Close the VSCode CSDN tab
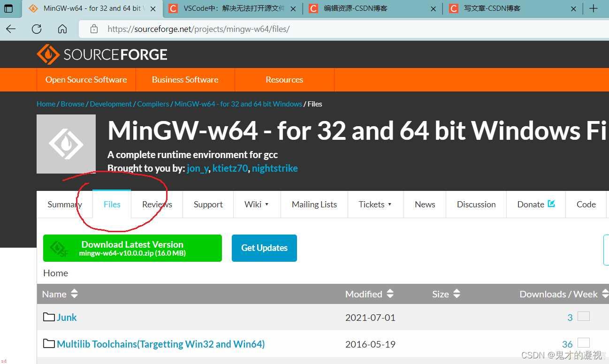 tap(293, 9)
